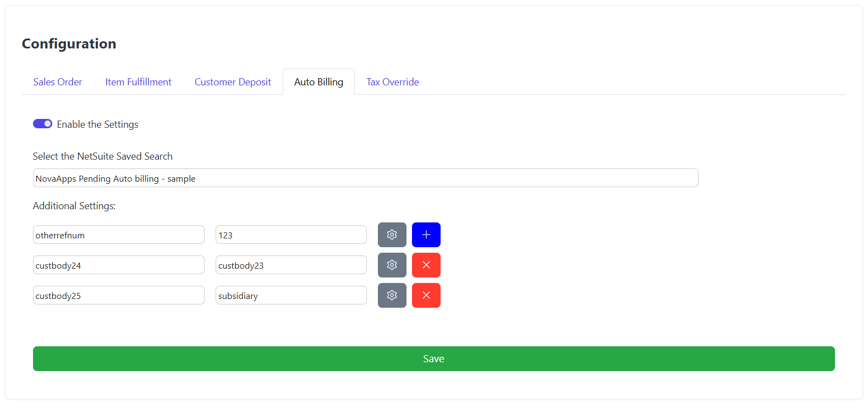Screen dimensions: 868x403
Task: Select the custbody23 value field
Action: [x=291, y=265]
